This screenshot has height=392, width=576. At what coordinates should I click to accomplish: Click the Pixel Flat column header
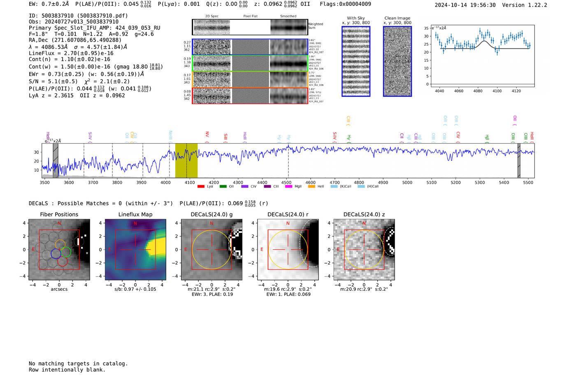point(250,16)
